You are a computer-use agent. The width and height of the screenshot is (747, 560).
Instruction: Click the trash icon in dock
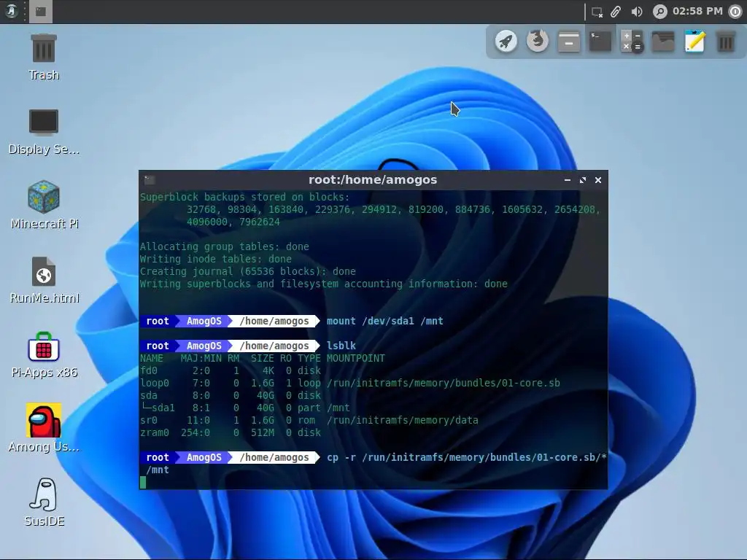coord(726,42)
